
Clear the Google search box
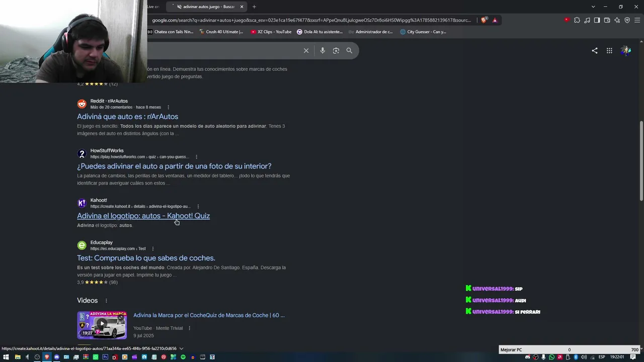(306, 50)
